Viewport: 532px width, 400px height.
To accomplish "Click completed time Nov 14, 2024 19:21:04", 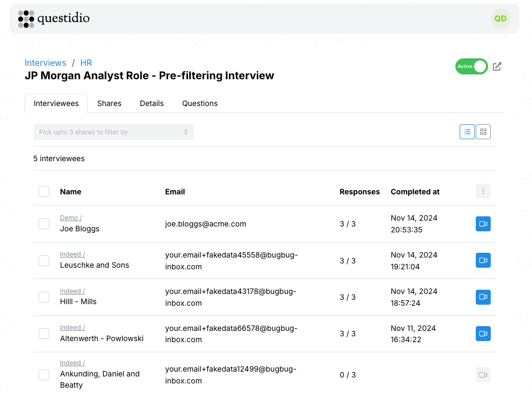I will 414,261.
